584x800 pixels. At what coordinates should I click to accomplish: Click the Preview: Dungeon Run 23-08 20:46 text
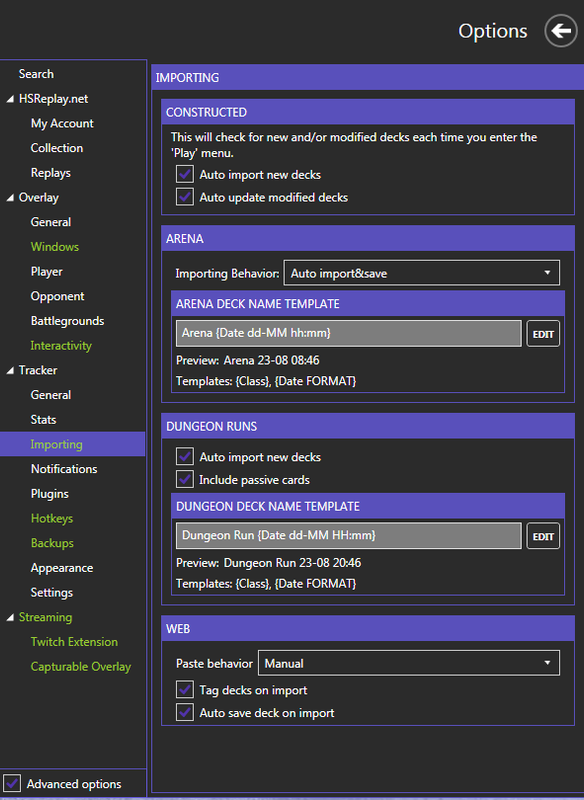coord(268,563)
